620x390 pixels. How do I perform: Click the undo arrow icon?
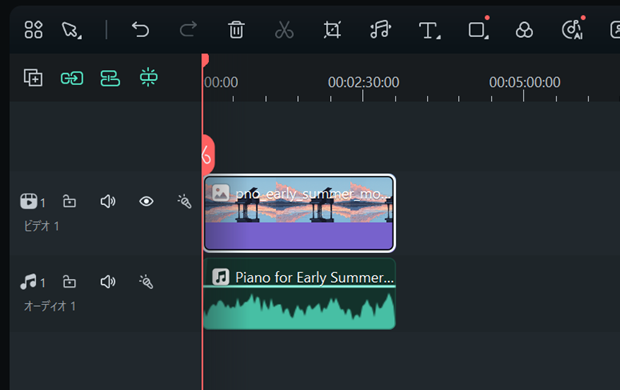tap(140, 30)
